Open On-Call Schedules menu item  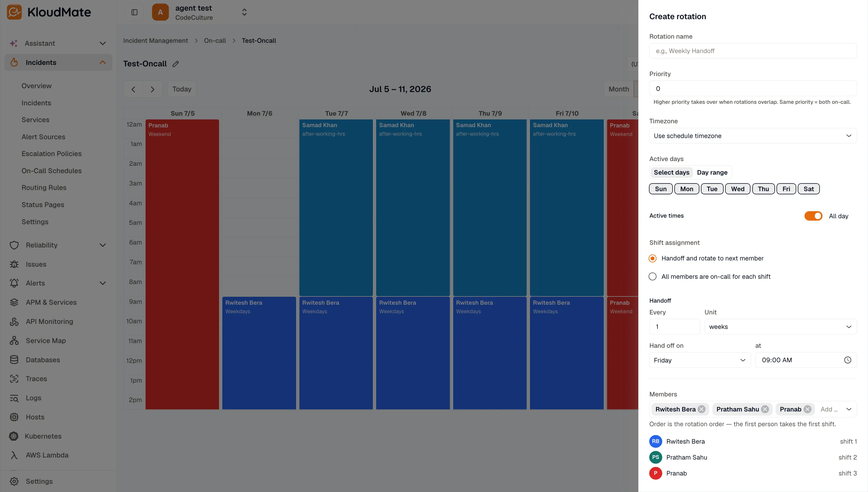tap(51, 171)
